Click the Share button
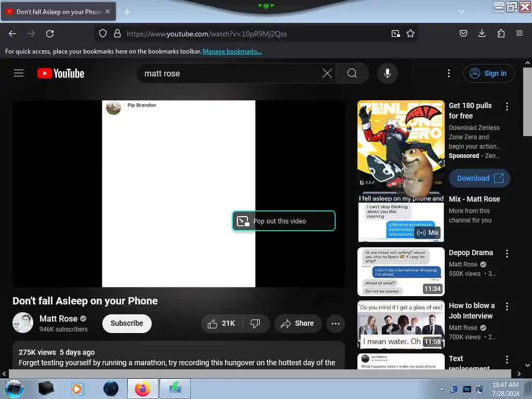This screenshot has height=399, width=532. (x=298, y=323)
